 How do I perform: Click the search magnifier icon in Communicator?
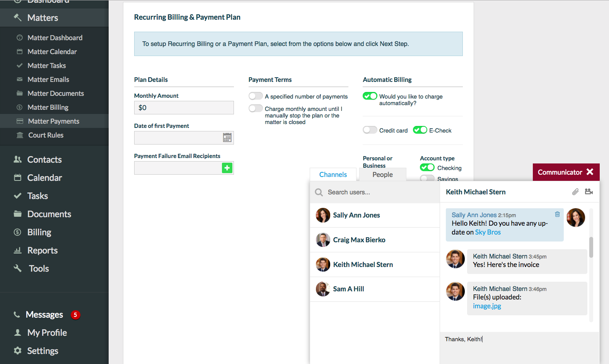pyautogui.click(x=319, y=192)
